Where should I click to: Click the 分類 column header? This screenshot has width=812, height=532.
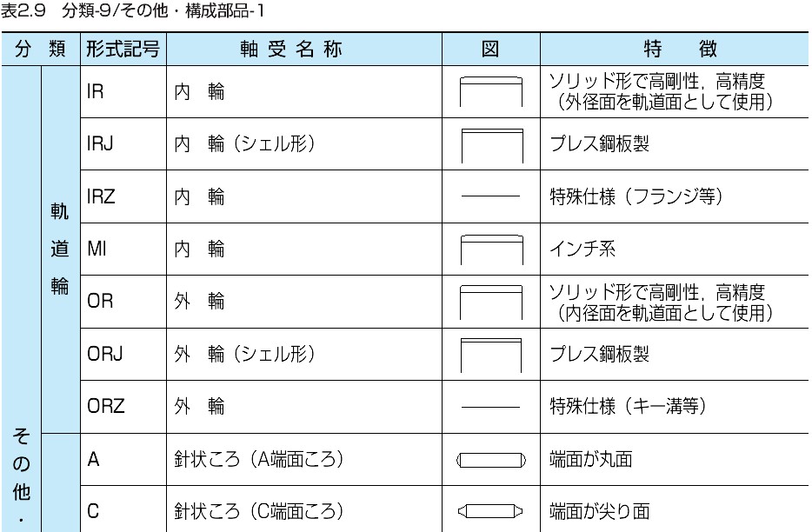click(41, 49)
